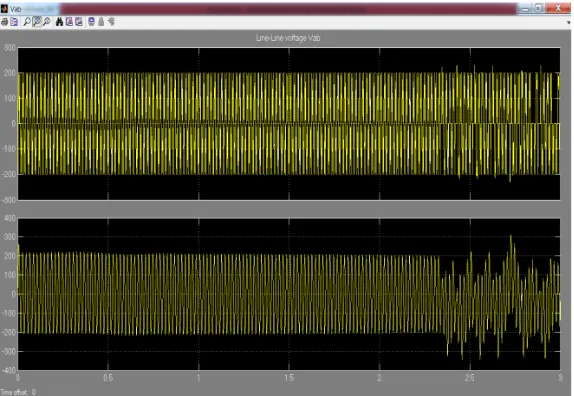Click the 2.5 tick label on time axis
Screen dimensions: 574x396
point(470,378)
